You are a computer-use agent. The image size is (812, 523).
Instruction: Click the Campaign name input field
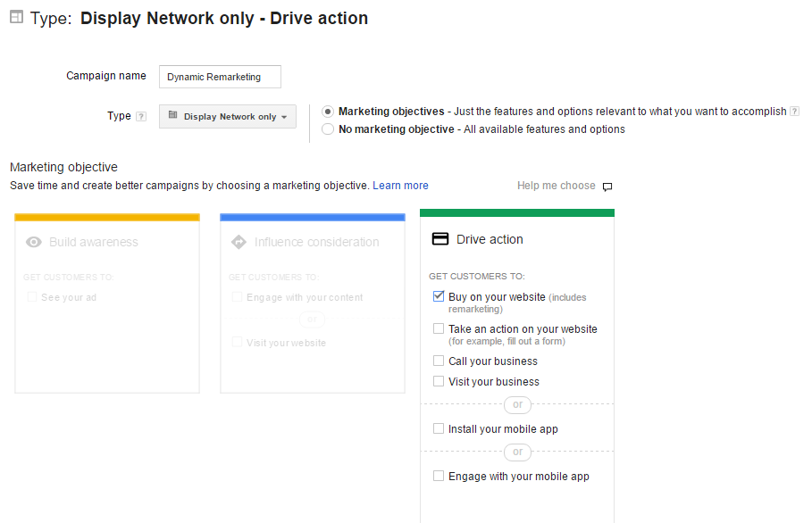(x=219, y=77)
